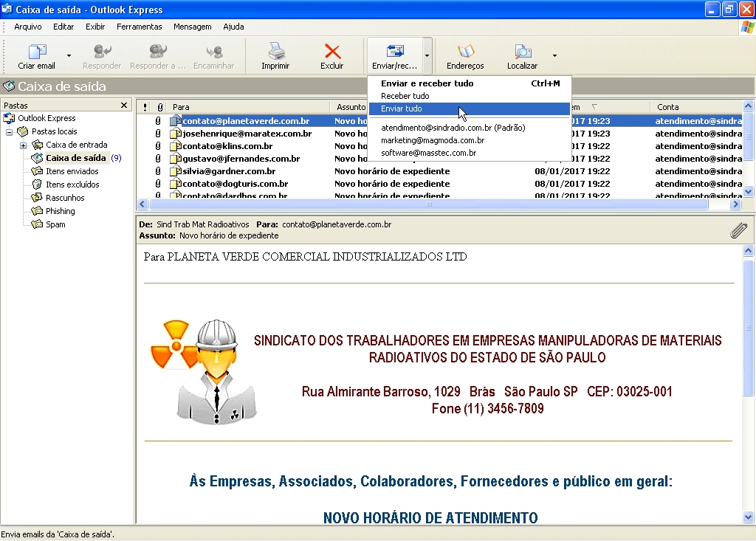Select Caixa de saída folder
756x541 pixels.
(x=76, y=158)
